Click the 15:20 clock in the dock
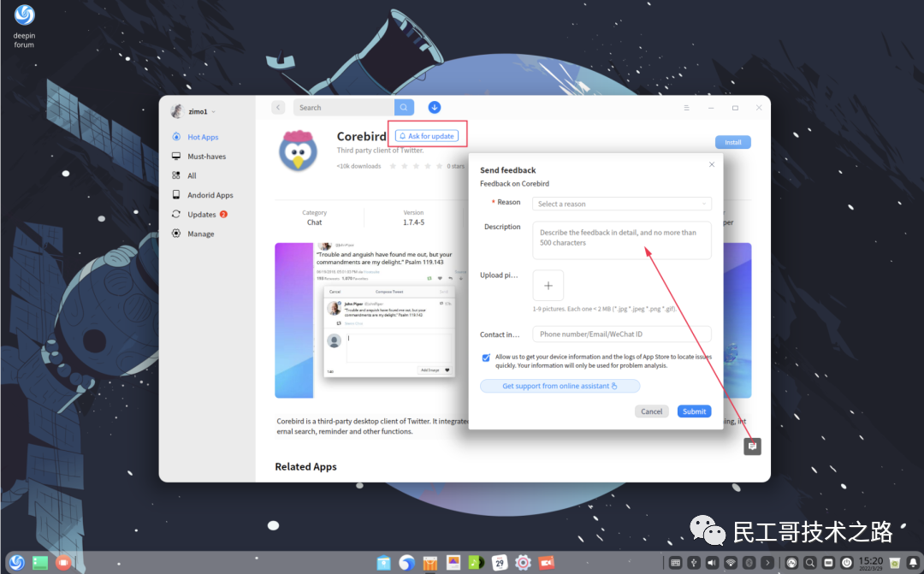This screenshot has height=574, width=924. click(x=870, y=563)
